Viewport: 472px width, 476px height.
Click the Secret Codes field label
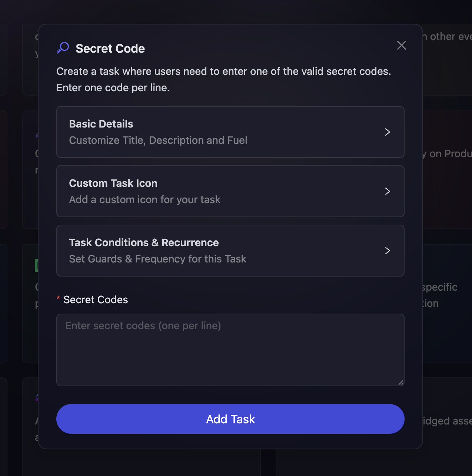tap(96, 300)
